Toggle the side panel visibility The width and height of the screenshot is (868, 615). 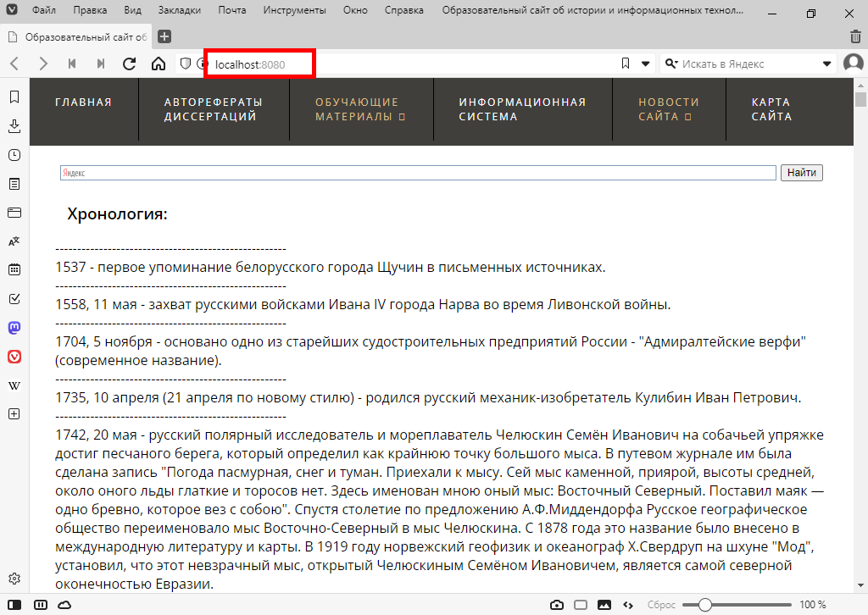coord(15,605)
